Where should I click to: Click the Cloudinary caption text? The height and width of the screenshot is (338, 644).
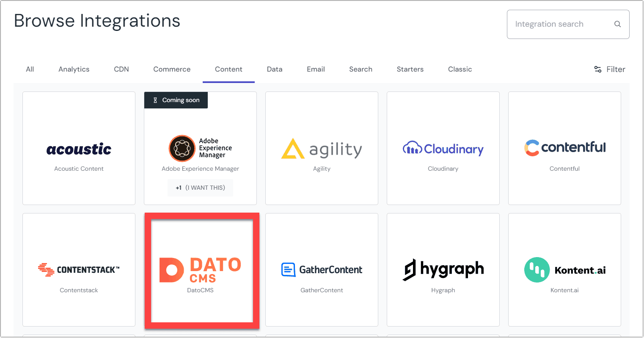pyautogui.click(x=443, y=169)
